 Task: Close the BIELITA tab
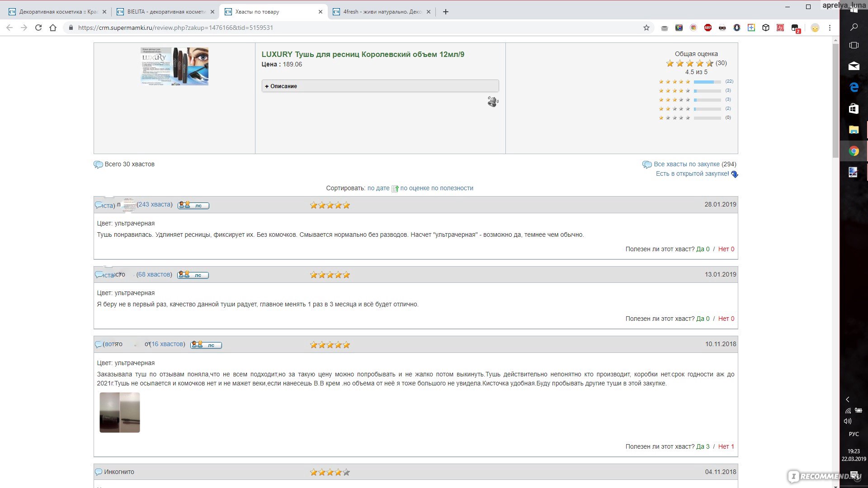coord(212,12)
